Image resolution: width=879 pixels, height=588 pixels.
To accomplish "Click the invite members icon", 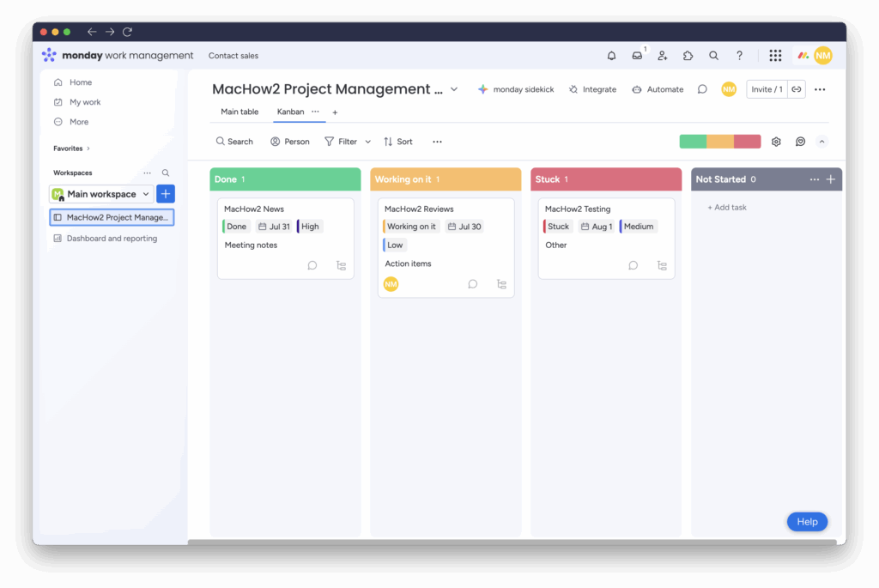I will (662, 55).
